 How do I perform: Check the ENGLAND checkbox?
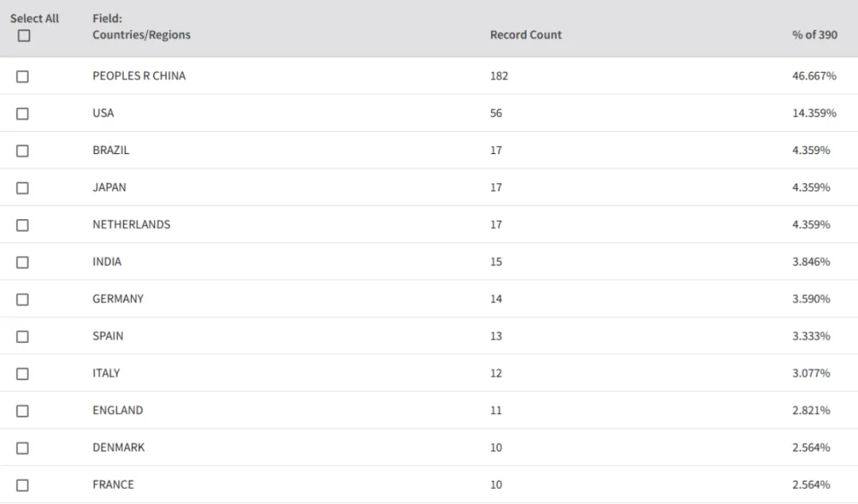point(22,411)
